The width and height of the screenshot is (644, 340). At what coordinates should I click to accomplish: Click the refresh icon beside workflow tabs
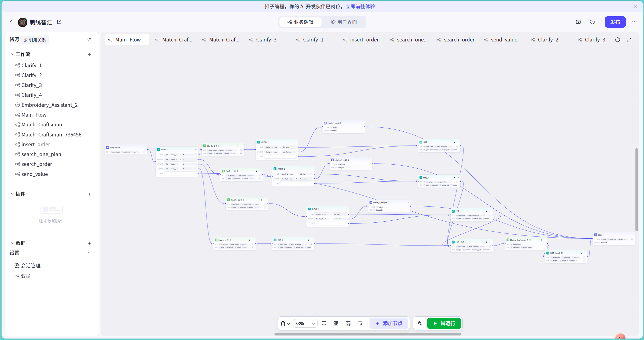pyautogui.click(x=618, y=40)
